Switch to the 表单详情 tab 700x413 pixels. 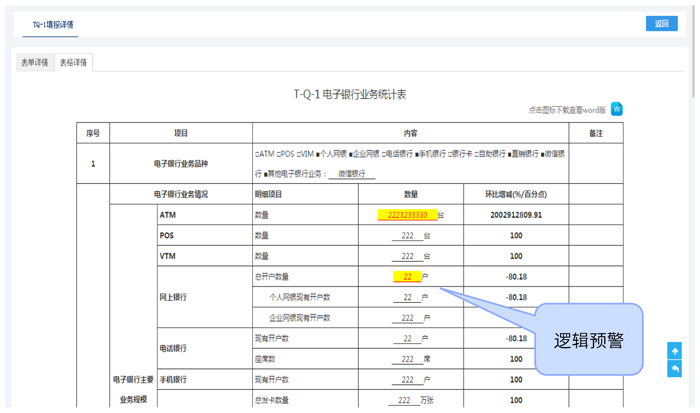tap(35, 63)
